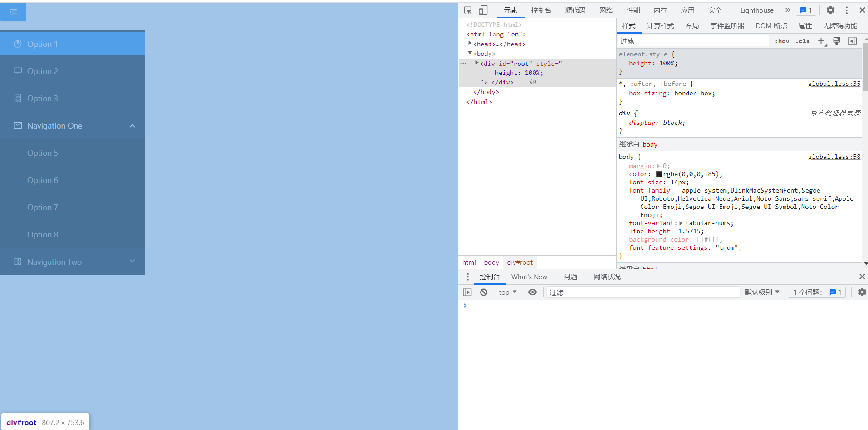Switch to DOM 断点 pane tab
This screenshot has width=868, height=430.
pos(771,26)
